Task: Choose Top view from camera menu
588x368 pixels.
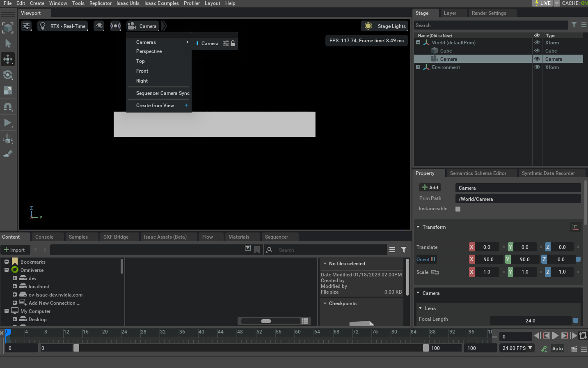Action: click(140, 61)
